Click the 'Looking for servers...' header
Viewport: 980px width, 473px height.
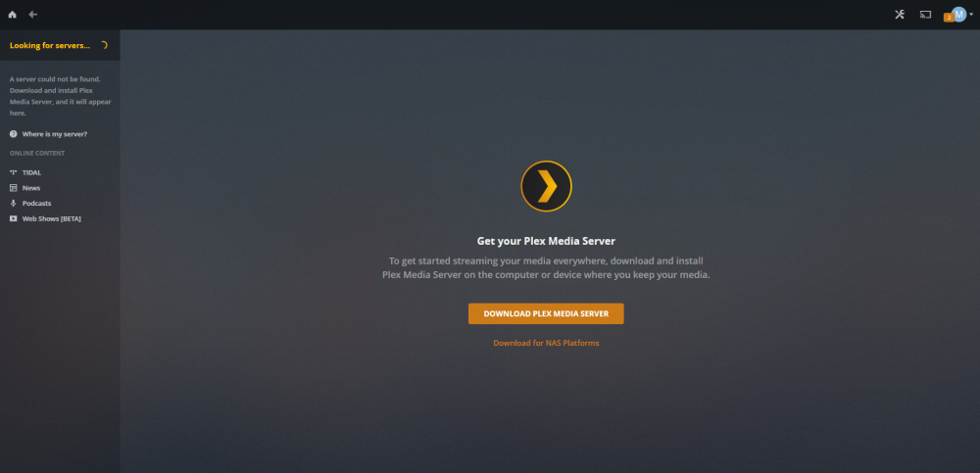(50, 46)
